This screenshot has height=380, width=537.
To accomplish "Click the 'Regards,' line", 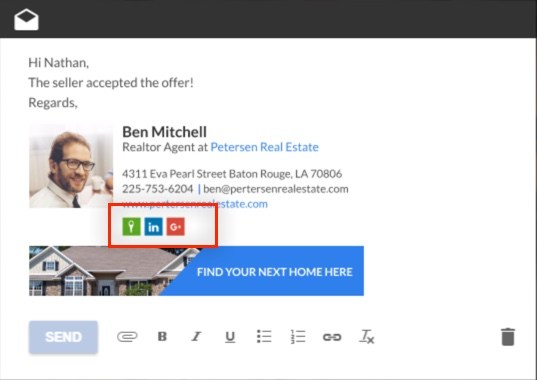I will pyautogui.click(x=53, y=103).
